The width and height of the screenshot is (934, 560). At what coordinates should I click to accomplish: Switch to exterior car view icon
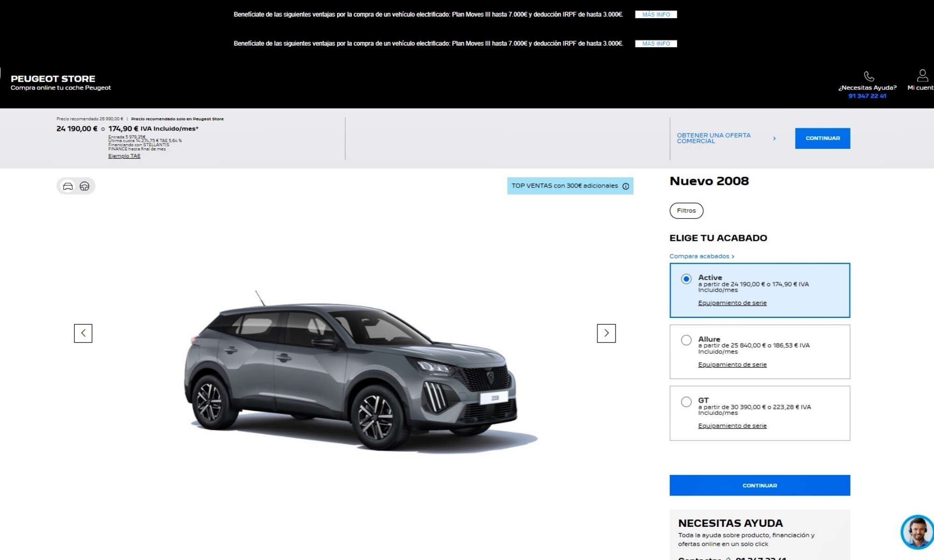pos(68,186)
